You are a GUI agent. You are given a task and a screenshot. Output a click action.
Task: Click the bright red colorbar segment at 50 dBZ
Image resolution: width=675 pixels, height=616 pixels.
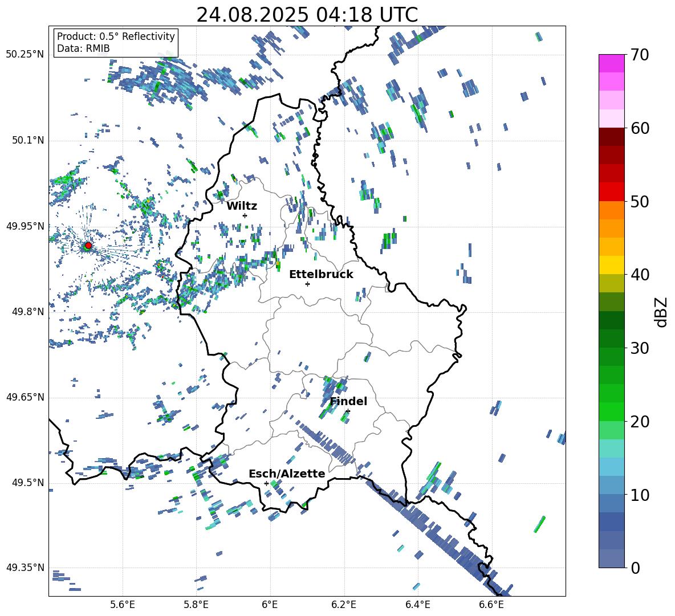pyautogui.click(x=611, y=192)
